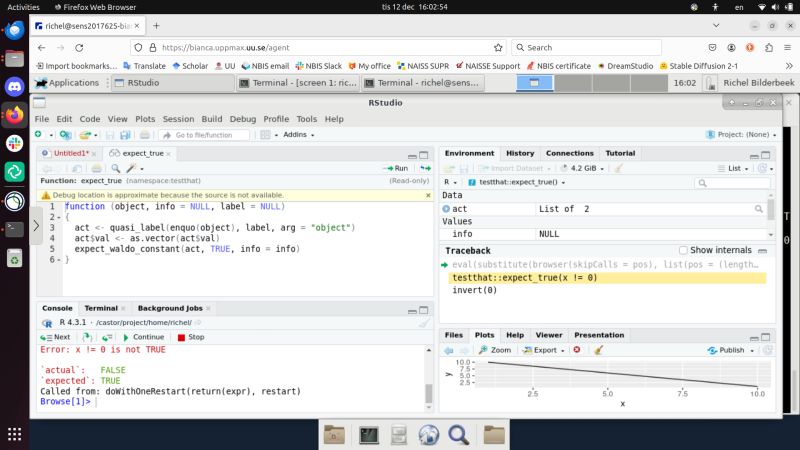Viewport: 800px width, 450px height.
Task: Click the Continue debug button
Action: click(x=143, y=337)
